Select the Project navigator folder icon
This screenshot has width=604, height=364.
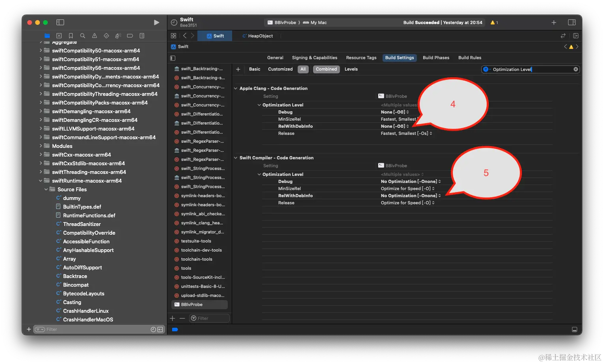(x=47, y=36)
